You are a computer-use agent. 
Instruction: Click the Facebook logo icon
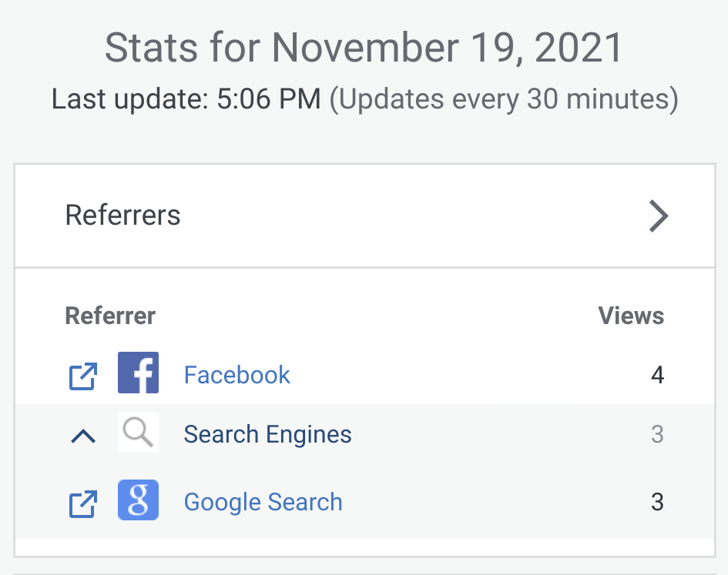pos(138,373)
